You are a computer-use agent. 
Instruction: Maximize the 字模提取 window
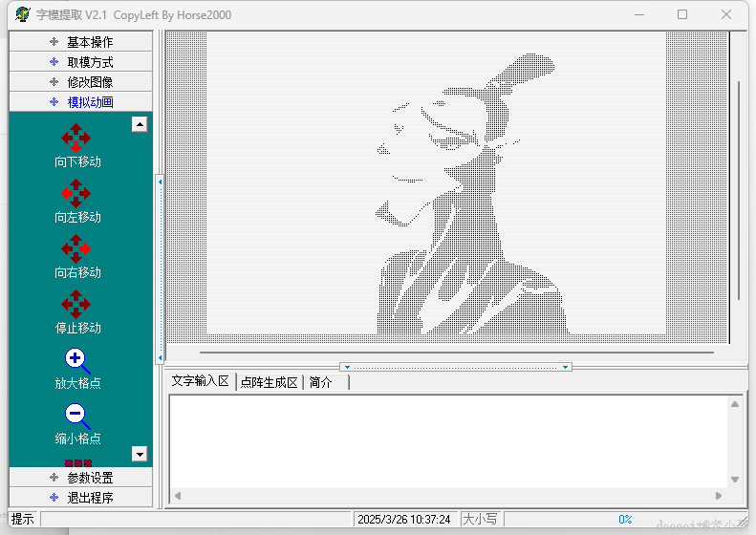point(682,14)
